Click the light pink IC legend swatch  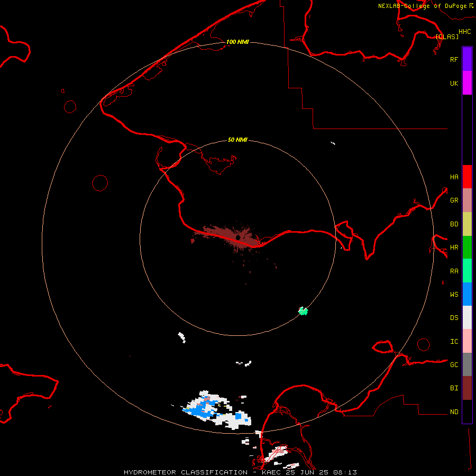pyautogui.click(x=467, y=341)
